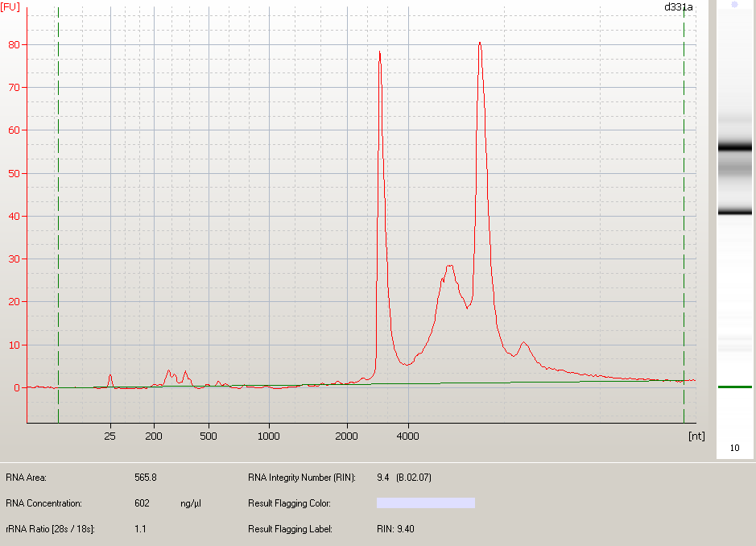The width and height of the screenshot is (756, 546).
Task: Click the Result Flagging Color swatch
Action: pos(425,503)
